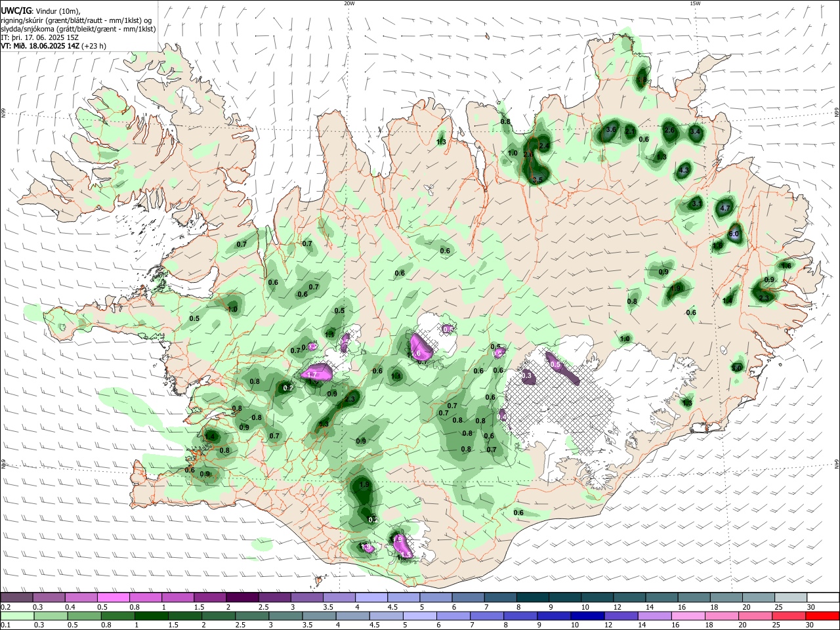Screen dimensions: 840x630
Task: Click the '1.7' snow value on purple patch
Action: tap(312, 375)
